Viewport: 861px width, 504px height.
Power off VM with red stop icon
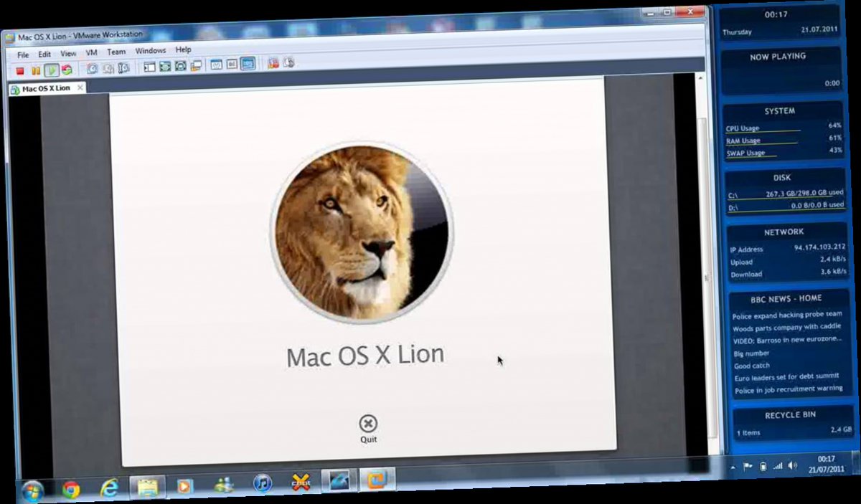20,70
